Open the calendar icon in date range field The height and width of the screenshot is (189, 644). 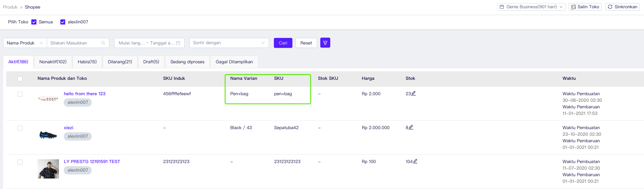(x=178, y=43)
